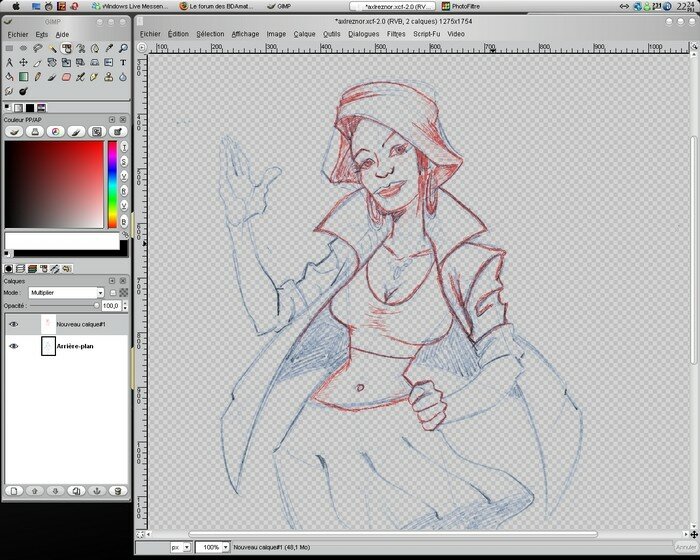Select the R red radio button
The height and width of the screenshot is (560, 700).
coord(124,191)
